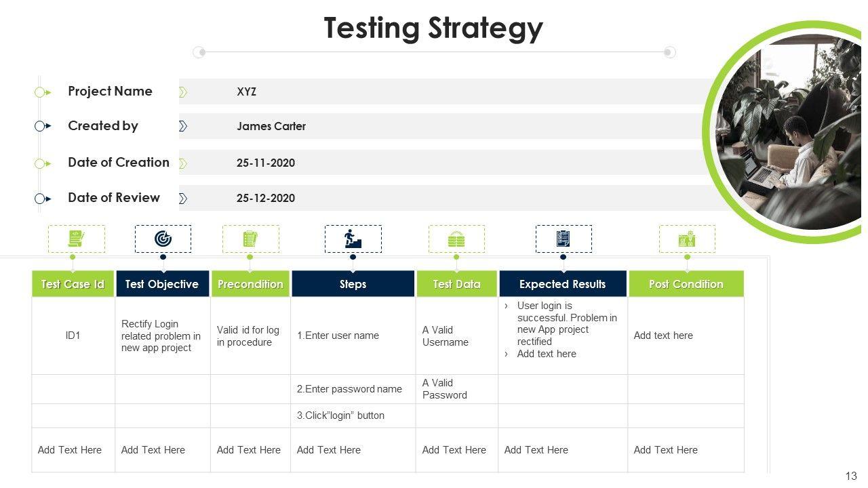The width and height of the screenshot is (868, 488).
Task: Click the chevron arrow beside Created by
Action: coord(183,126)
